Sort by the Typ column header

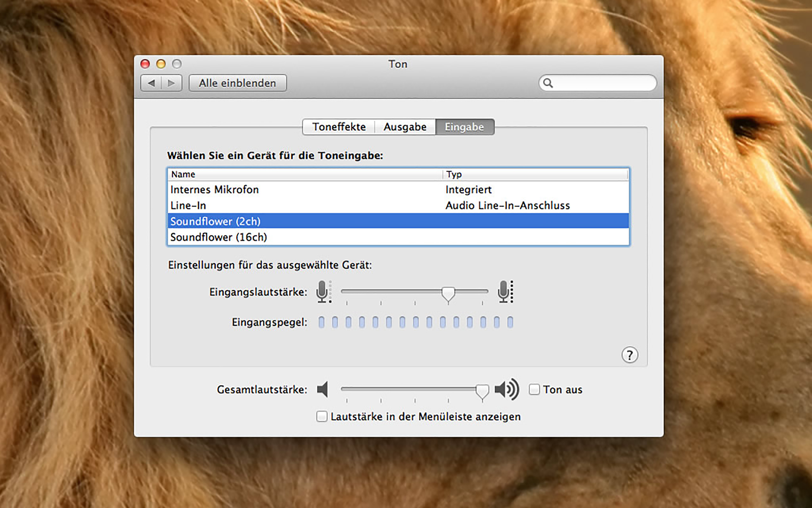(x=535, y=174)
